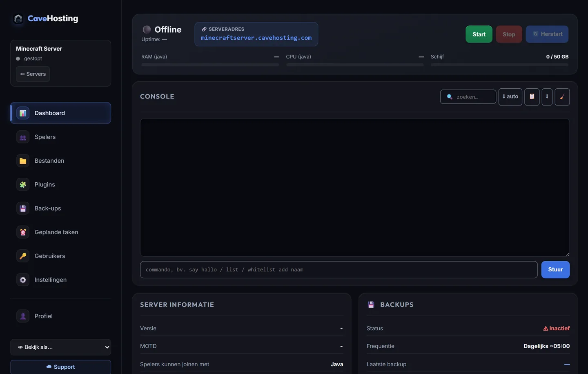Clear console with the broom icon
588x374 pixels.
click(562, 97)
